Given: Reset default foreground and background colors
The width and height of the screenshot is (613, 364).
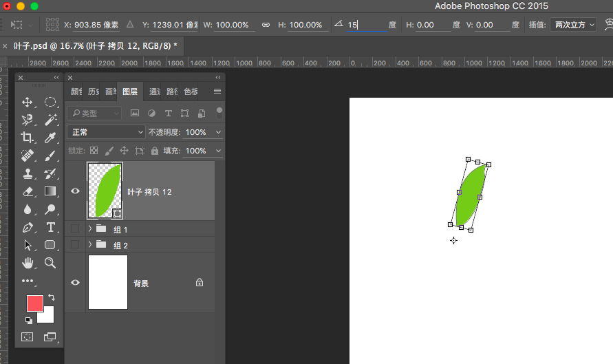Looking at the screenshot, I should pyautogui.click(x=28, y=321).
